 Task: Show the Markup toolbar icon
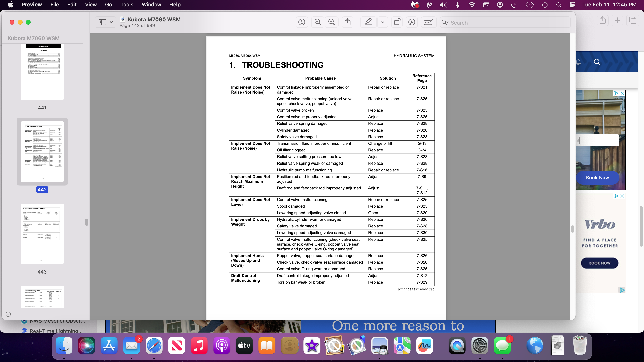pos(412,22)
